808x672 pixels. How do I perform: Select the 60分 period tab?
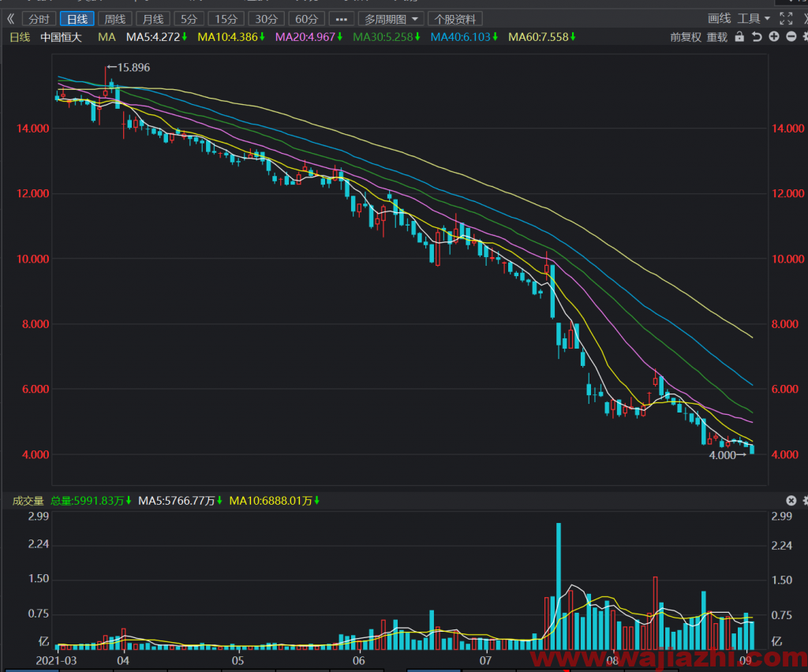(307, 19)
